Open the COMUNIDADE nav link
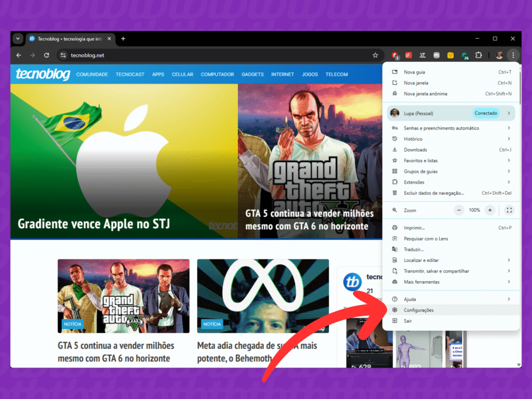Screen dimensions: 532x399 [92, 75]
